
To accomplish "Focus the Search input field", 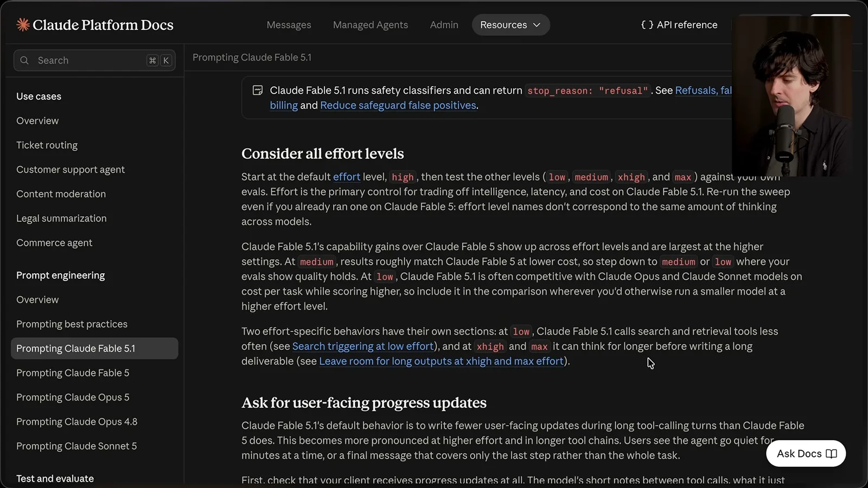I will click(x=94, y=60).
